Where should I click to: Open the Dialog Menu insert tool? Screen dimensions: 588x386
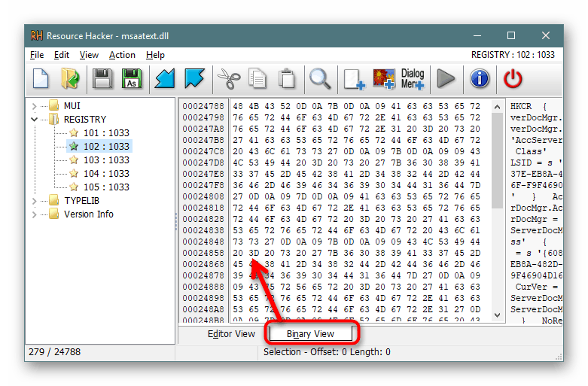pyautogui.click(x=413, y=79)
